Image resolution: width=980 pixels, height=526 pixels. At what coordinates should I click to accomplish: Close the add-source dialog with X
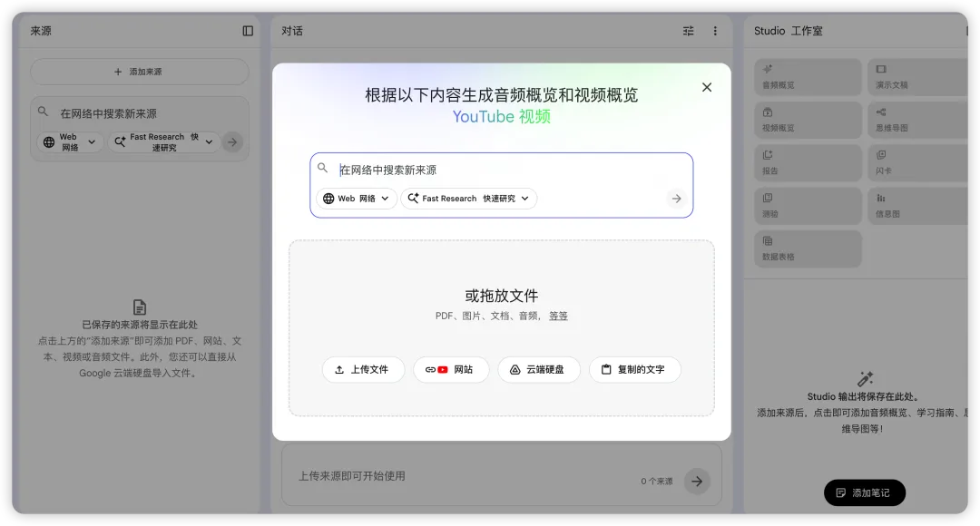706,87
